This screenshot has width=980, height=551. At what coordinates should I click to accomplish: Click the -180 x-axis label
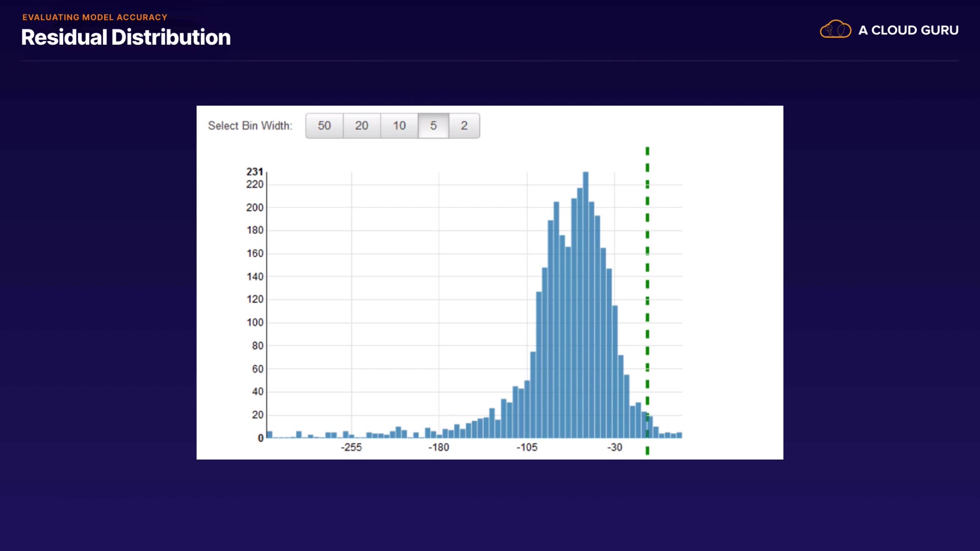(x=438, y=447)
